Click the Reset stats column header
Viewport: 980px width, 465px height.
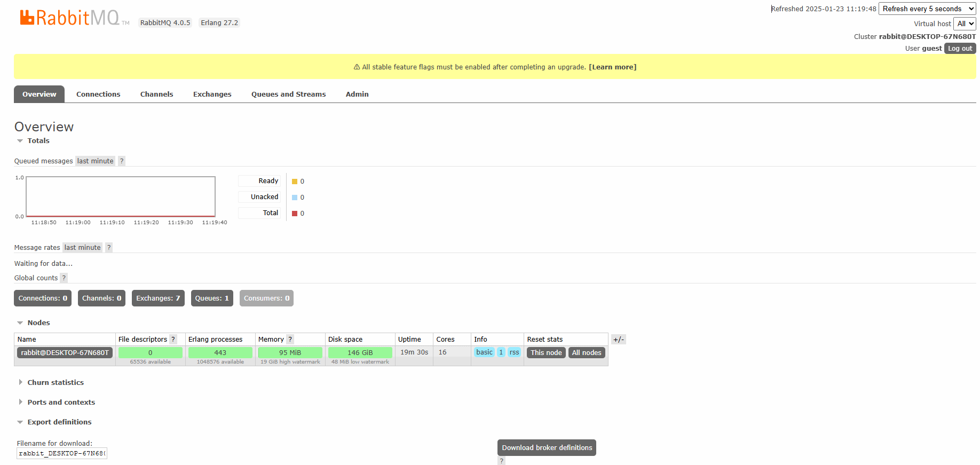coord(544,339)
